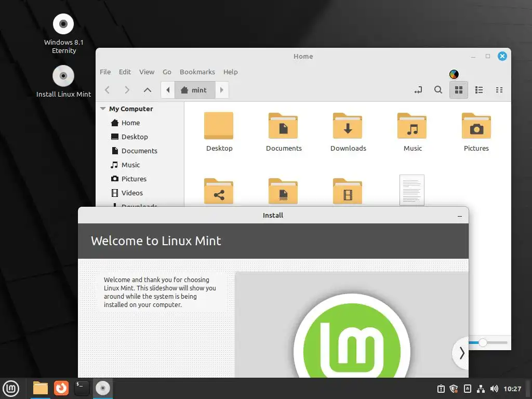The width and height of the screenshot is (532, 399).
Task: Collapse the My Computer sidebar section
Action: coord(103,109)
